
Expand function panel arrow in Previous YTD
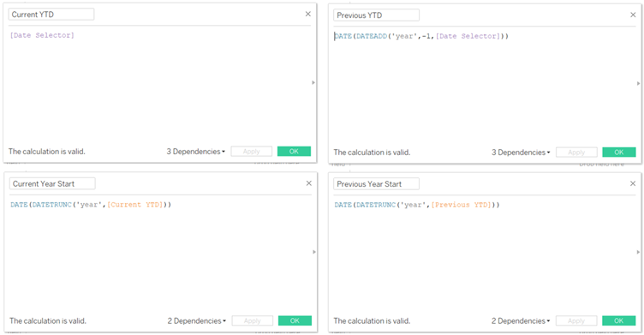638,83
